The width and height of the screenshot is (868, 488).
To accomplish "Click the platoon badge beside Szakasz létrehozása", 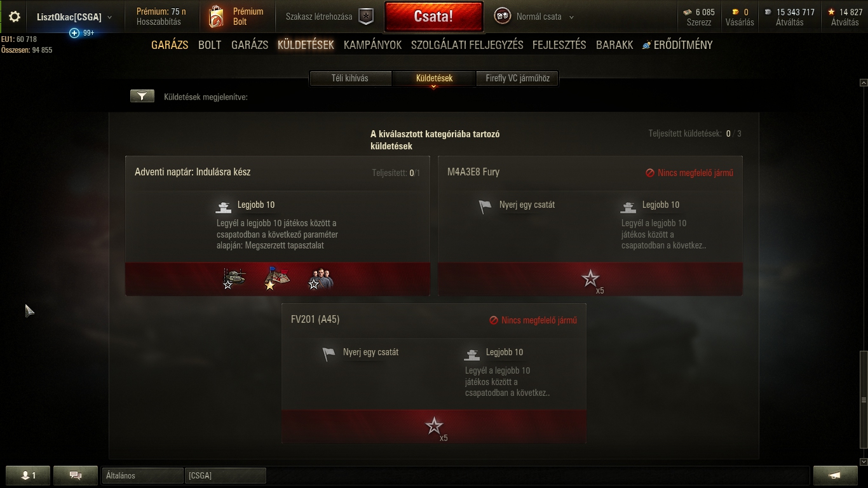I will pos(366,17).
